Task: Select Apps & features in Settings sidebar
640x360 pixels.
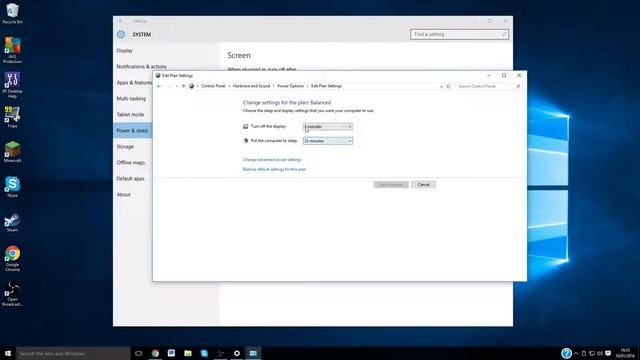Action: click(x=134, y=82)
